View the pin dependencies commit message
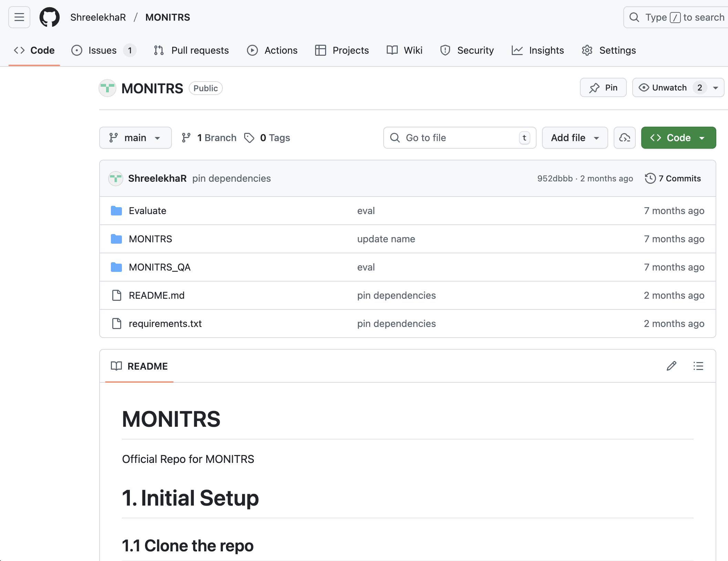 [231, 178]
